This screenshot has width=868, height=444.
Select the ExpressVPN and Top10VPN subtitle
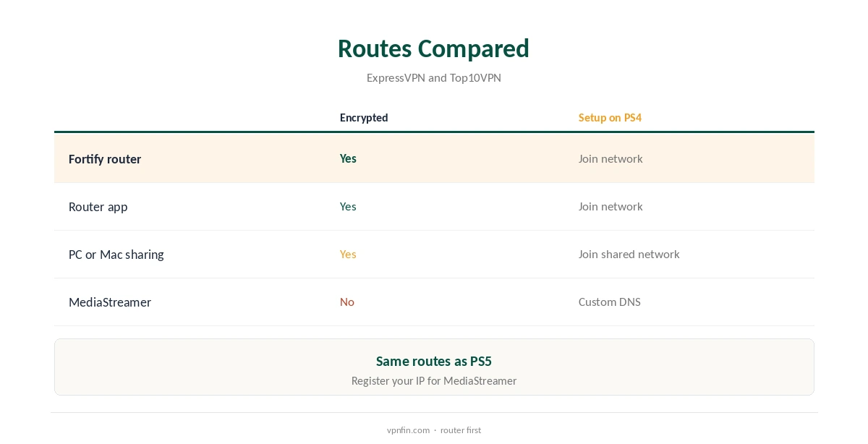click(x=433, y=78)
